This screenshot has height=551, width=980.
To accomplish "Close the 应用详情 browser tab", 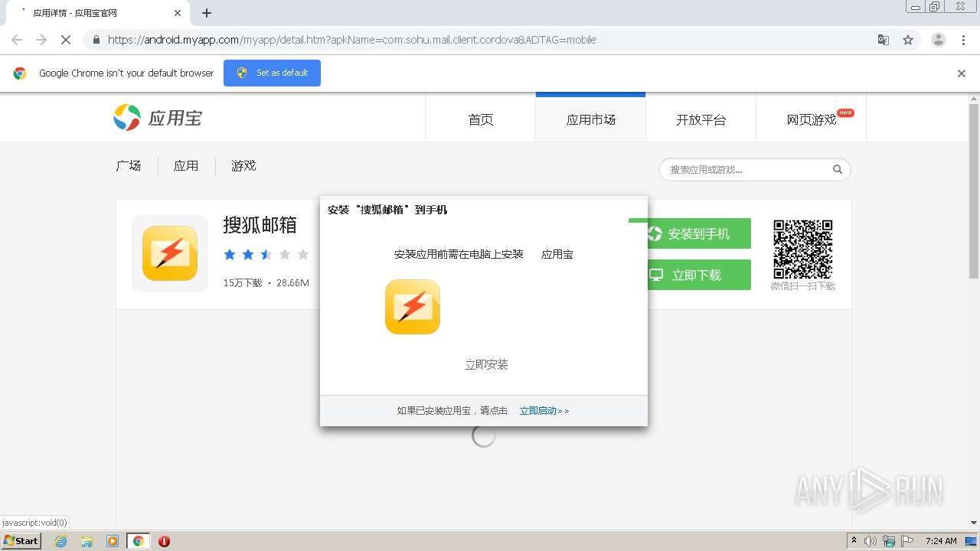I will (178, 13).
